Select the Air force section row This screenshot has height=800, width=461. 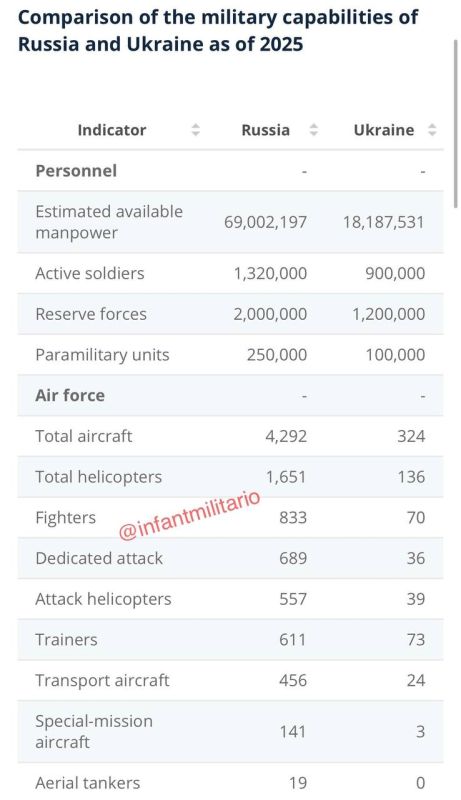coord(230,395)
